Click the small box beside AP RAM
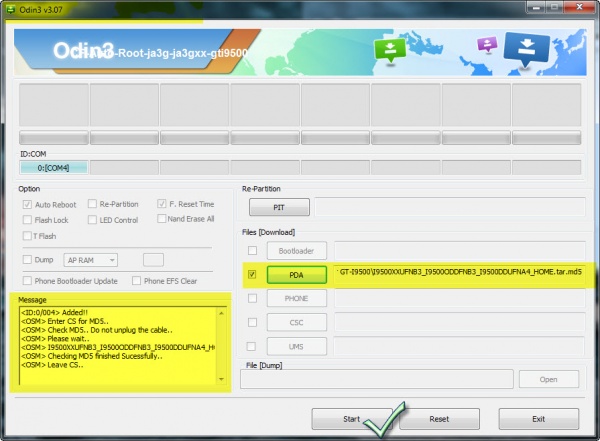Viewport: 600px width, 441px height. (x=153, y=260)
